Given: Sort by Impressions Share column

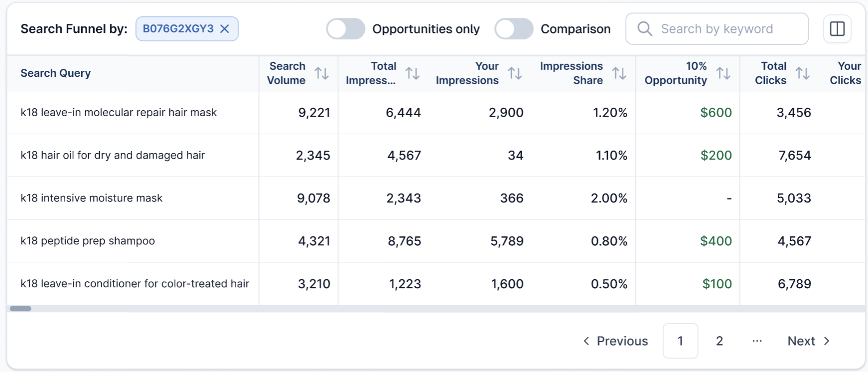Looking at the screenshot, I should coord(619,73).
